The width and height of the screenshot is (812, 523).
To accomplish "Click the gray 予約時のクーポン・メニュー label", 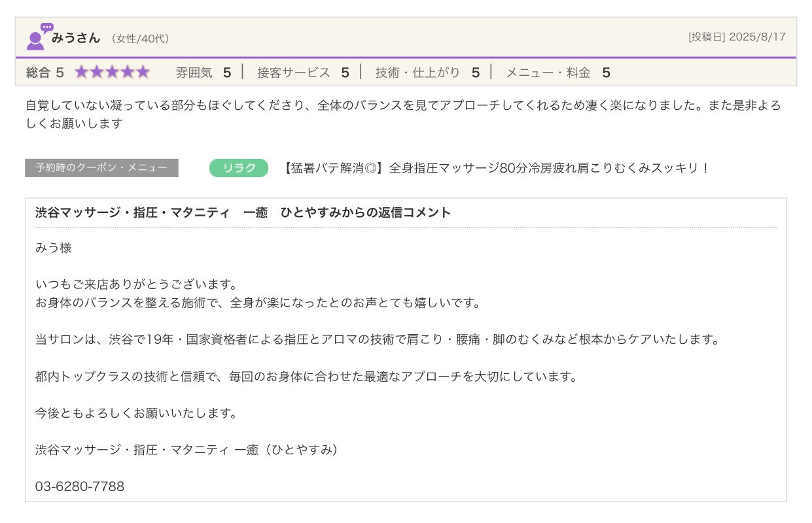I will coord(101,168).
